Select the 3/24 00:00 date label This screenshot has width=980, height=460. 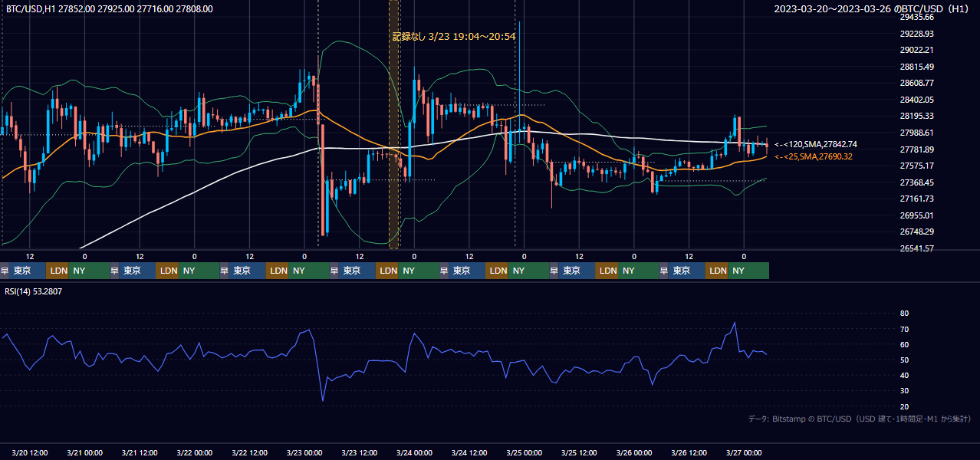414,452
